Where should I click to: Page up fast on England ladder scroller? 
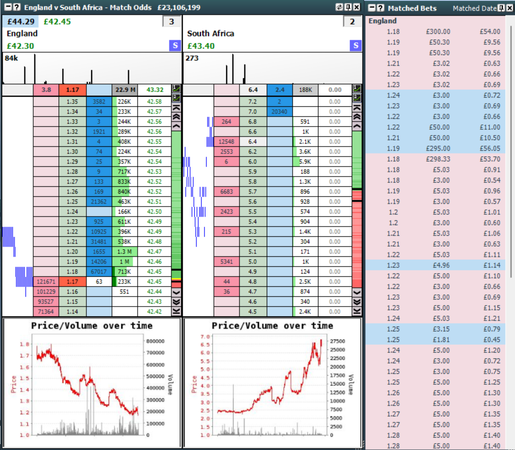[176, 117]
